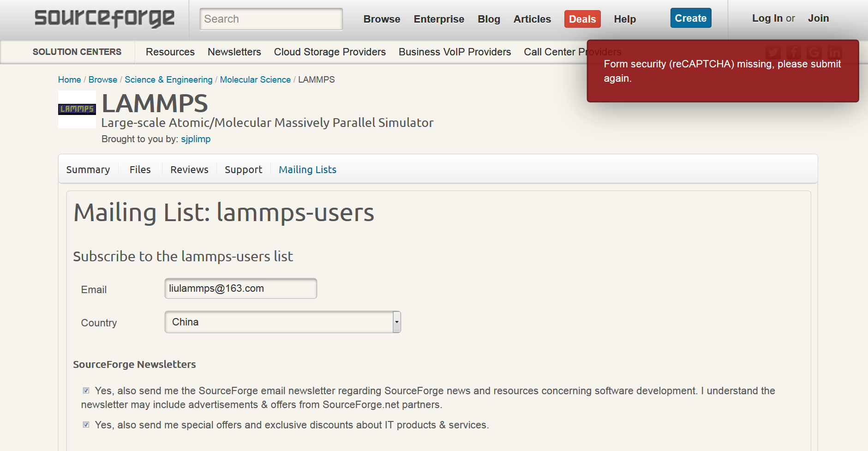868x451 pixels.
Task: Go to the Blog page
Action: pos(489,19)
